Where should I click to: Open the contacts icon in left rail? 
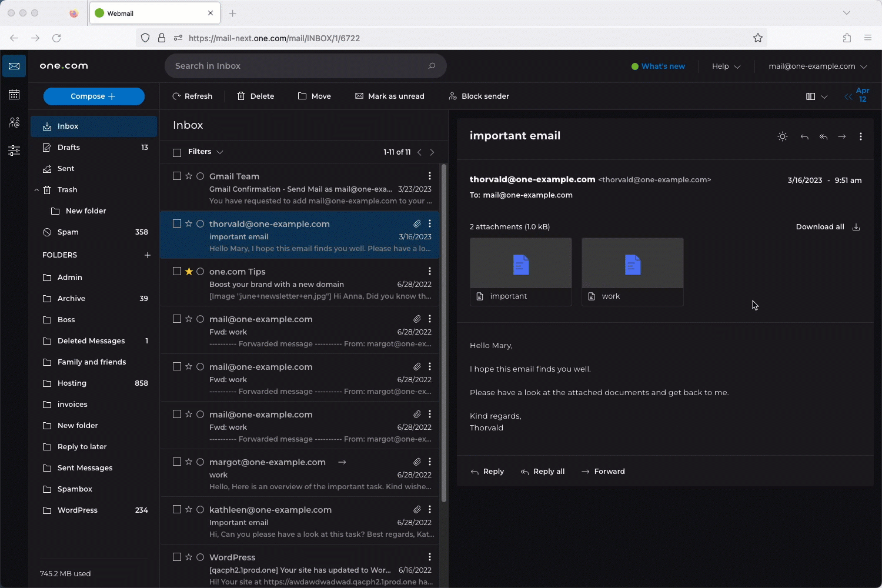pyautogui.click(x=14, y=122)
